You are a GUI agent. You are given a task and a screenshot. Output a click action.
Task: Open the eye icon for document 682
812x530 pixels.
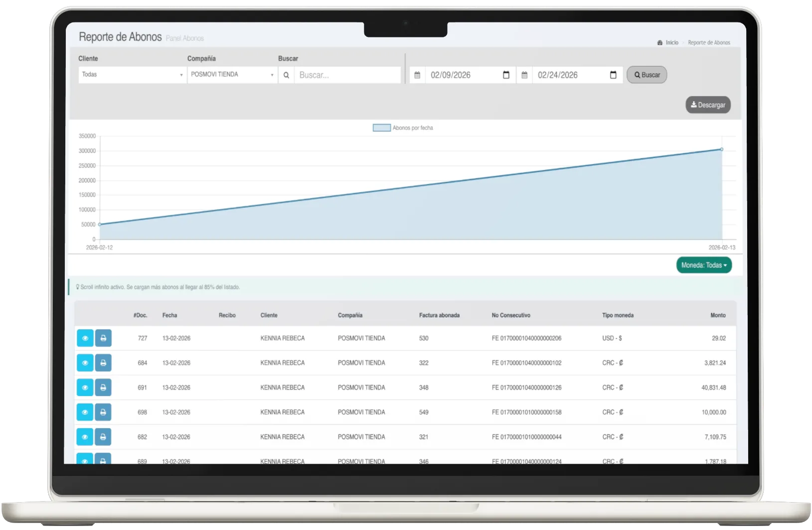[85, 437]
